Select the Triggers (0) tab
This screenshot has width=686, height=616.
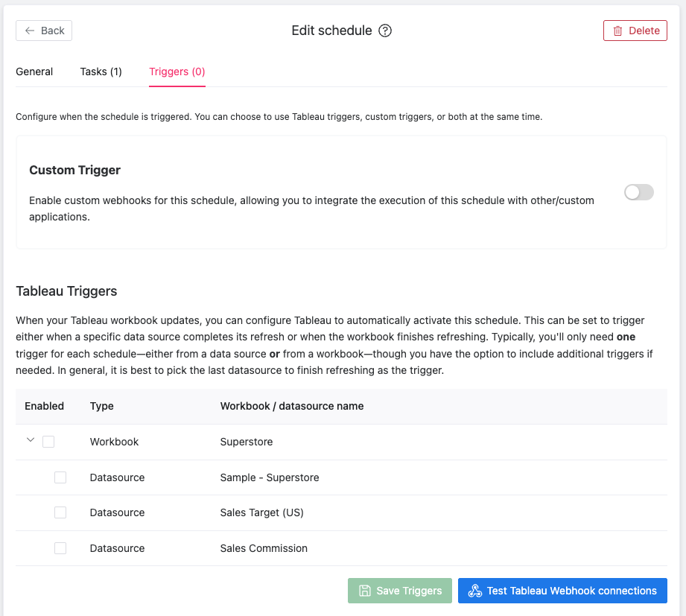tap(177, 72)
